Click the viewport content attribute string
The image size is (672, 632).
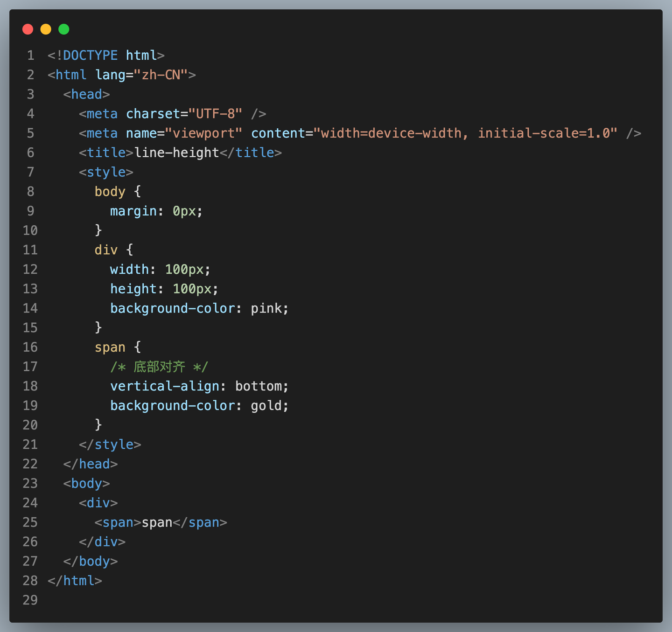[x=466, y=133]
